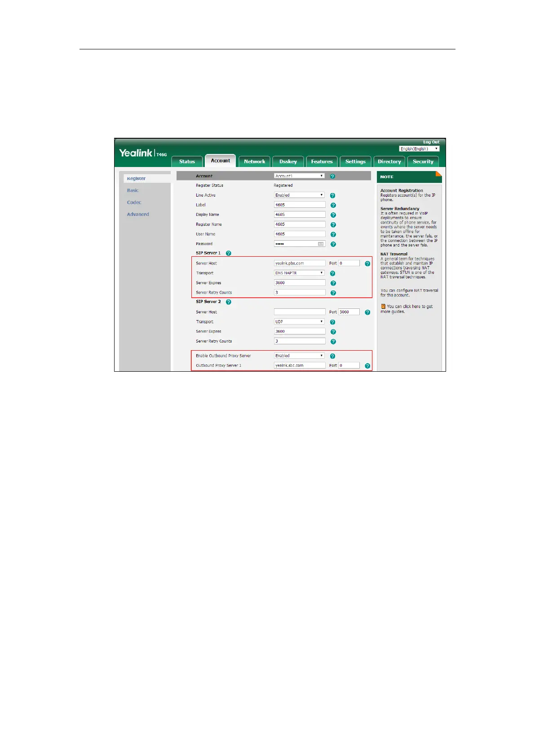
Task: Click SIP Server 1 Server Expires field
Action: point(300,283)
